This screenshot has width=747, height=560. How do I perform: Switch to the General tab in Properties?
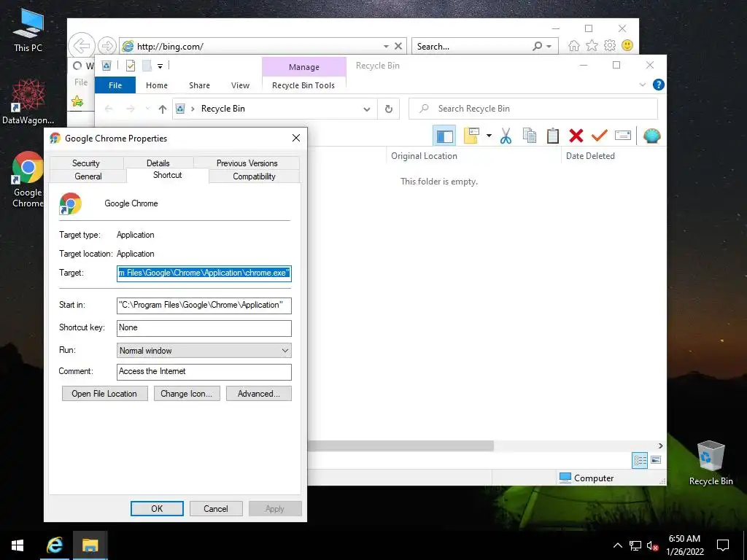click(x=88, y=176)
